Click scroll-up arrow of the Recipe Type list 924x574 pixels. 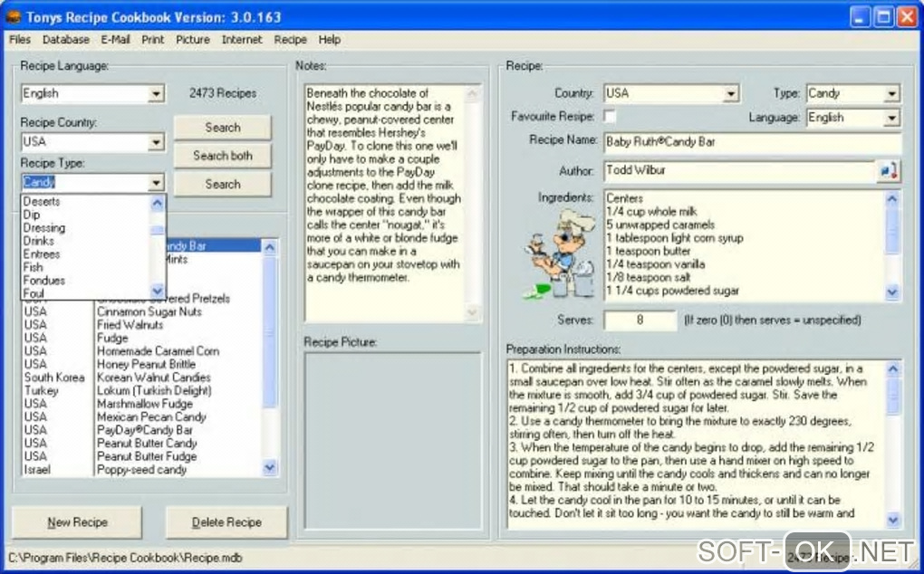pyautogui.click(x=158, y=203)
